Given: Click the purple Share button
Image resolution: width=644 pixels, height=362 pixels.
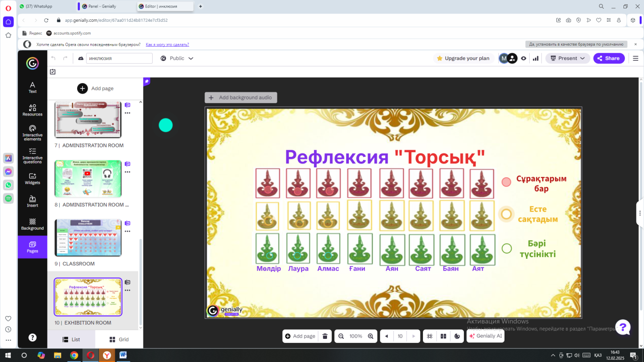Looking at the screenshot, I should (x=609, y=58).
